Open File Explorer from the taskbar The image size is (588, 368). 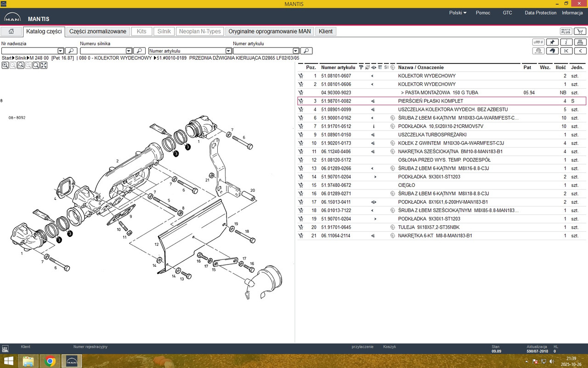pyautogui.click(x=28, y=361)
